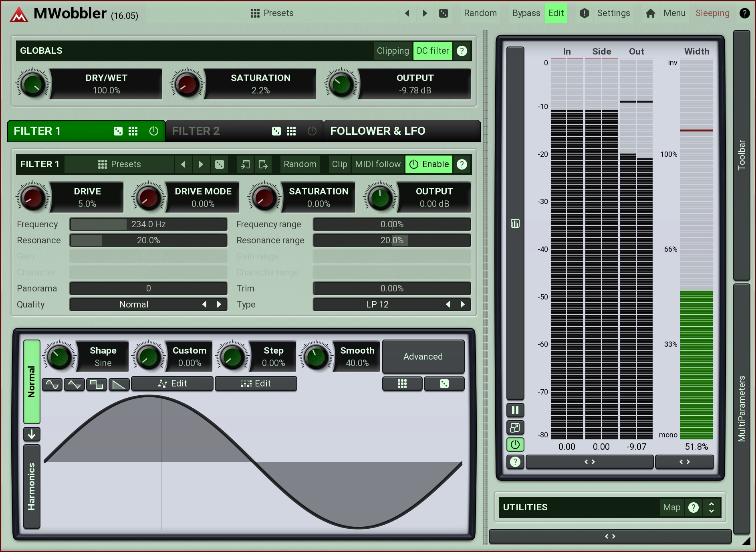Screen dimensions: 756x552
Task: Open the Settings menu
Action: pyautogui.click(x=605, y=13)
